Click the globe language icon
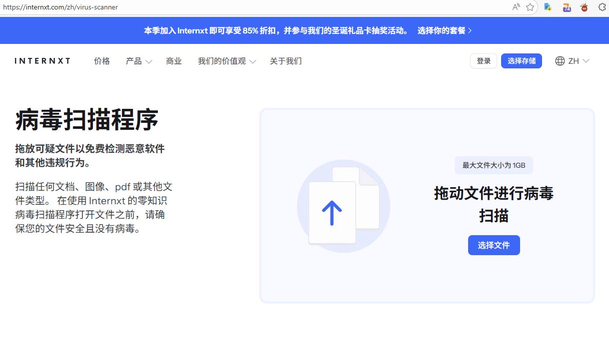The image size is (609, 364). [560, 61]
